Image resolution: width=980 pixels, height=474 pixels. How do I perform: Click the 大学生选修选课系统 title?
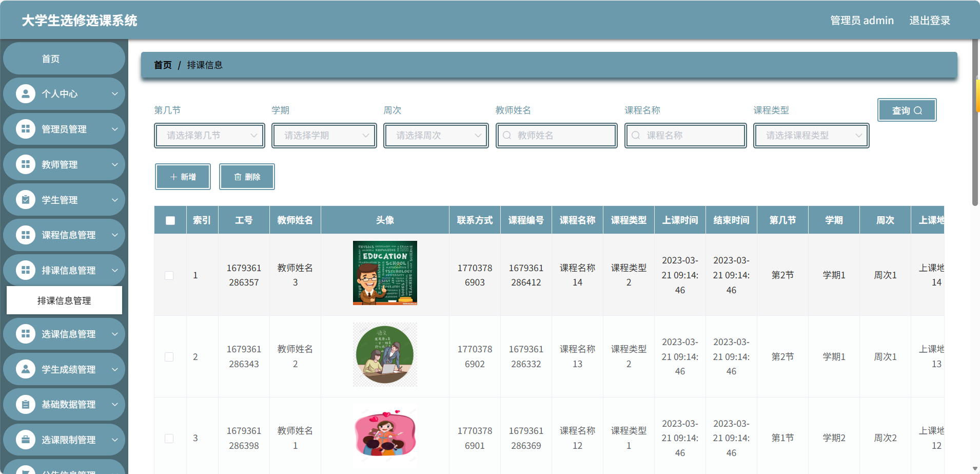pos(80,21)
